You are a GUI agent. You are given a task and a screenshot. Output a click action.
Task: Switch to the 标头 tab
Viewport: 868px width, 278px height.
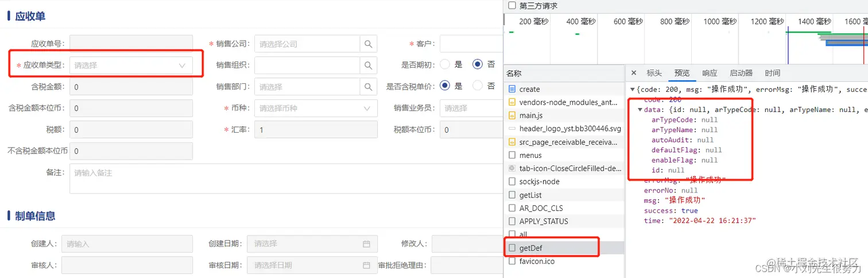[x=654, y=73]
